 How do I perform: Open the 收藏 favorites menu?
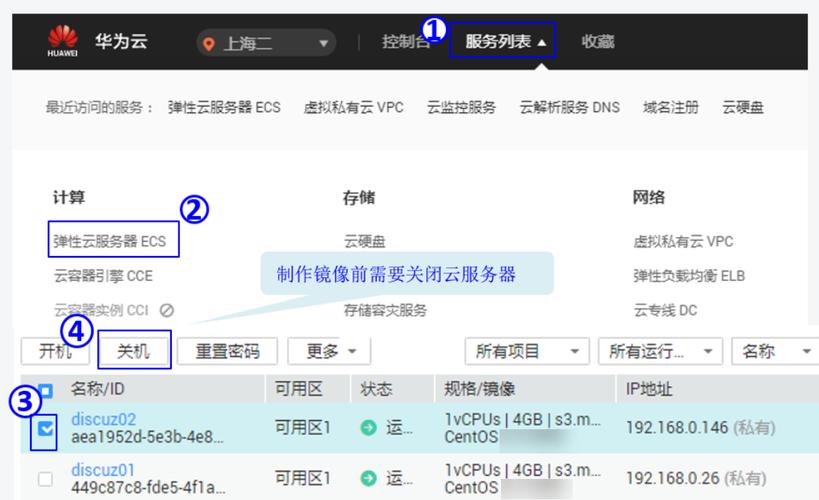(x=598, y=41)
